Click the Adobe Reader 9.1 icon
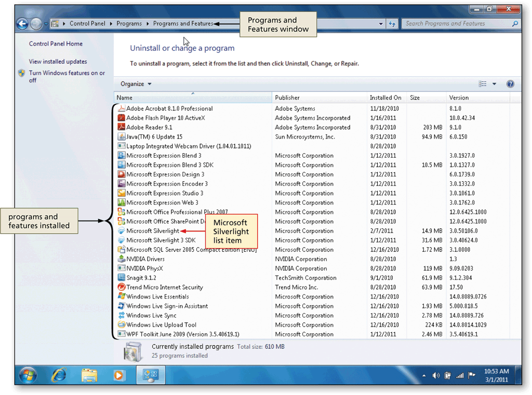The image size is (532, 395). point(121,127)
